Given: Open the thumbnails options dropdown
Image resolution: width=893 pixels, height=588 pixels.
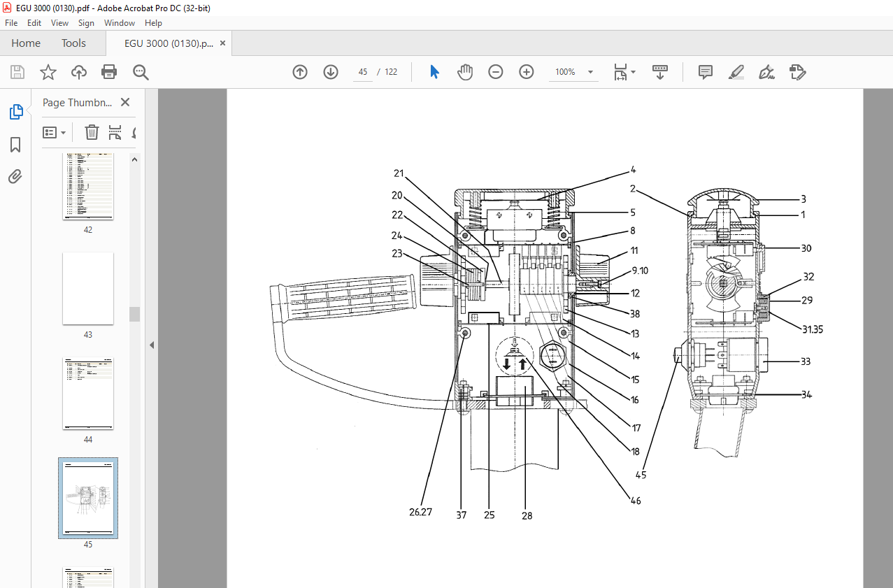Looking at the screenshot, I should coord(54,132).
